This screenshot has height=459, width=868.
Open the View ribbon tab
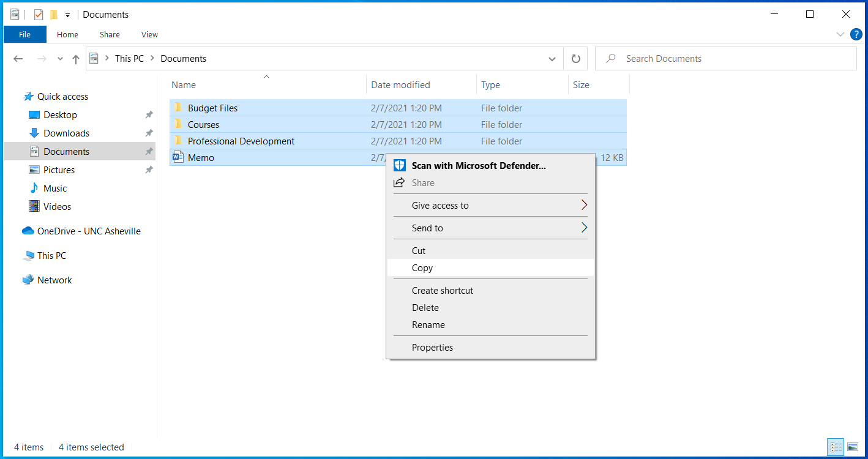(149, 35)
